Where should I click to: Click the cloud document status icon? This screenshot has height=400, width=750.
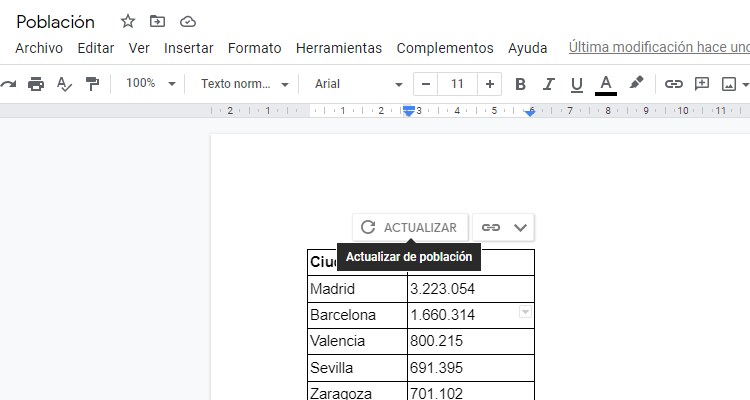[187, 21]
